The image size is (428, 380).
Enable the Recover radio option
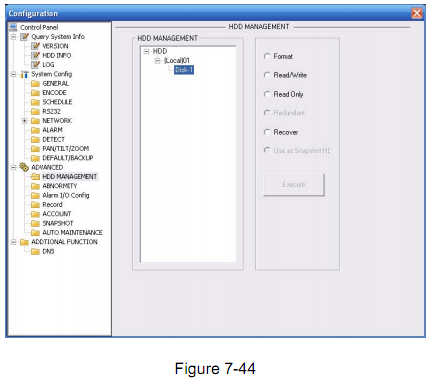pyautogui.click(x=267, y=132)
